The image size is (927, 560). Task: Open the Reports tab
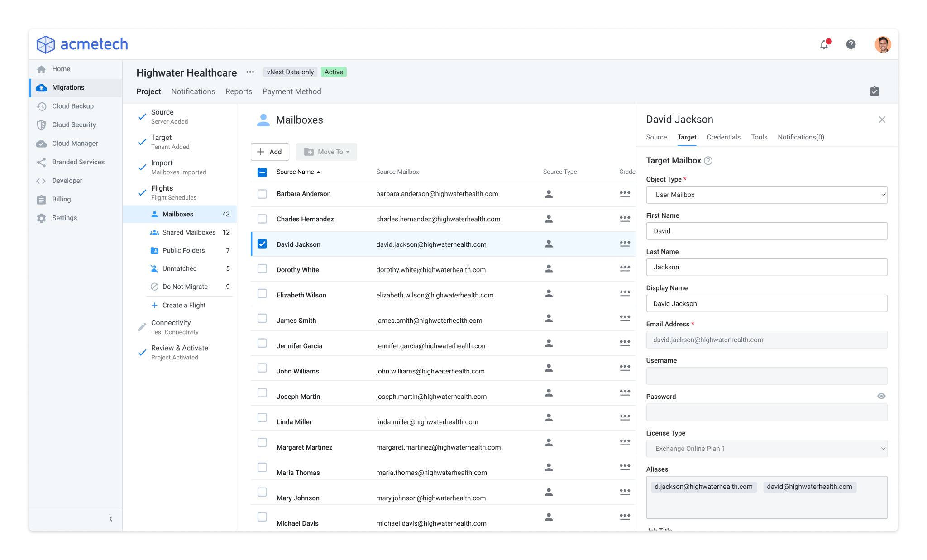coord(239,91)
